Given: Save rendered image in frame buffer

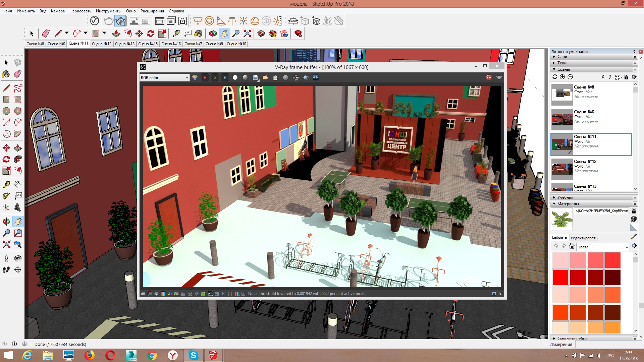Looking at the screenshot, I should (255, 77).
